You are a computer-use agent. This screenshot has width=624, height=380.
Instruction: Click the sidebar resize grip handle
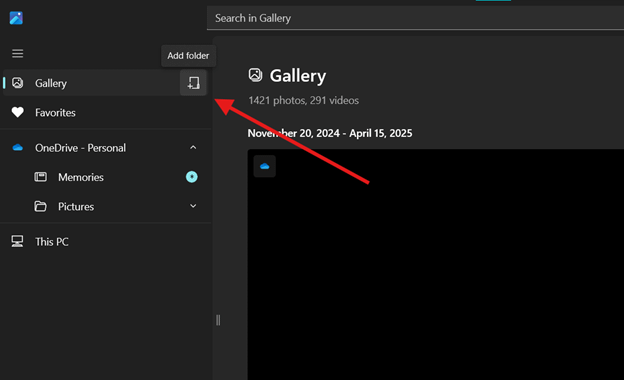click(x=218, y=320)
